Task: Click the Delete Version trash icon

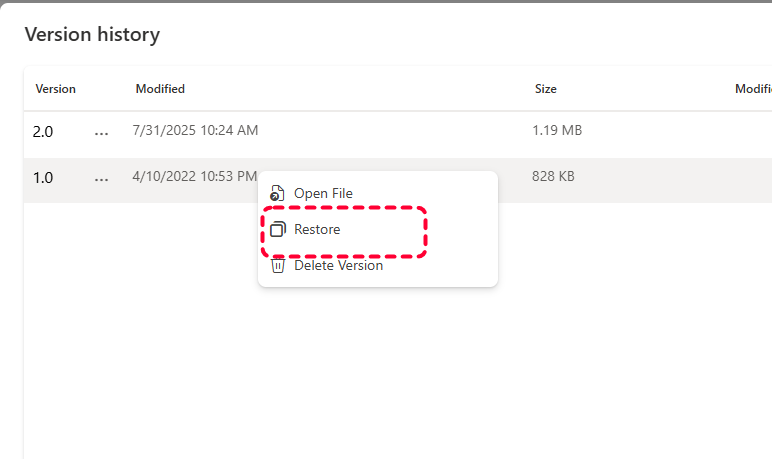Action: coord(278,265)
